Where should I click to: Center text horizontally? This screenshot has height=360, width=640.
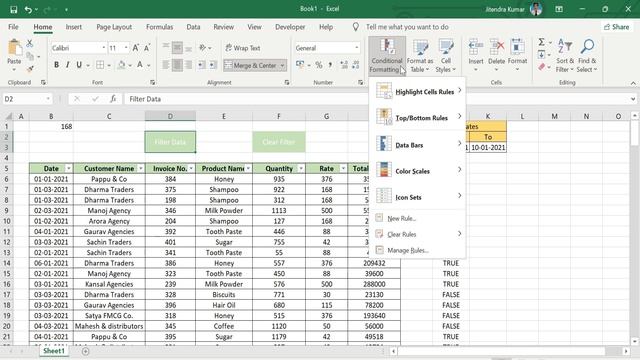(177, 65)
